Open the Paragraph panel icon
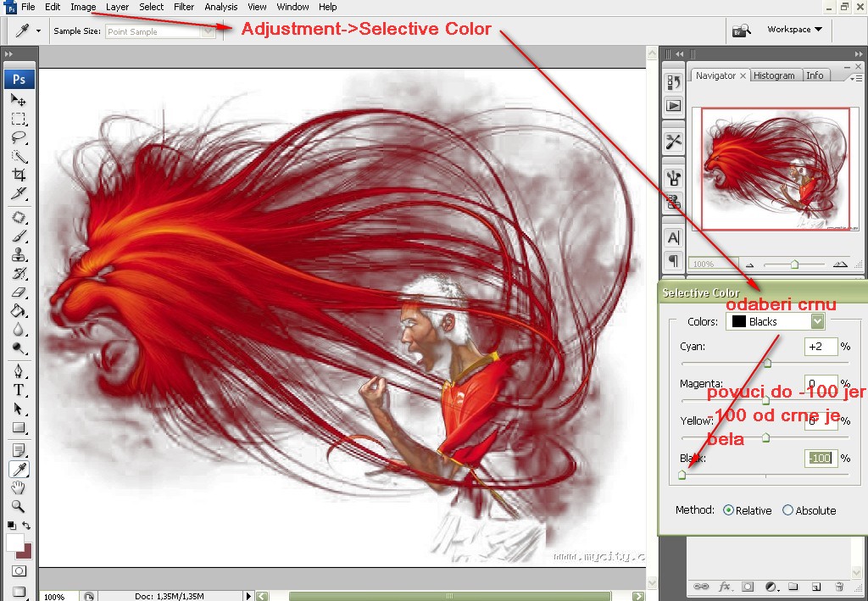 pos(673,260)
